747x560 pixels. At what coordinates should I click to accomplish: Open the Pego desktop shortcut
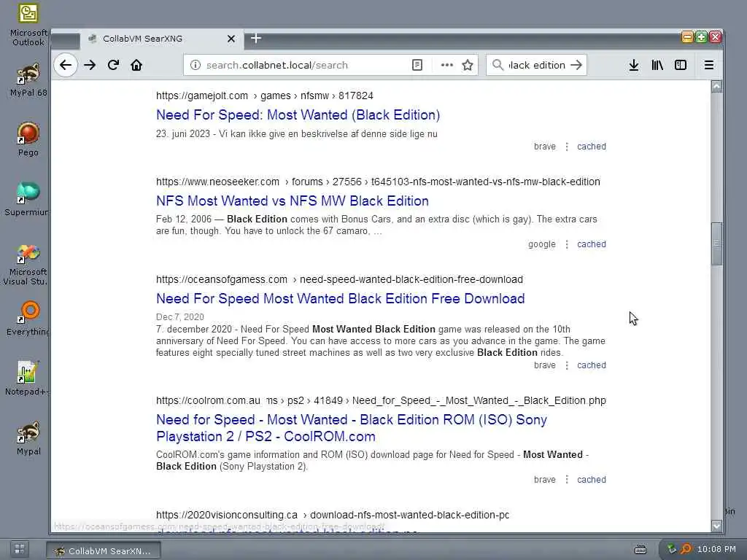pos(28,139)
